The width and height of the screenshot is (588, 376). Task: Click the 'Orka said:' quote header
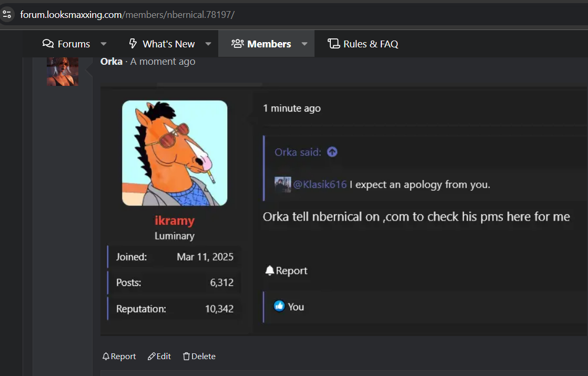point(298,152)
